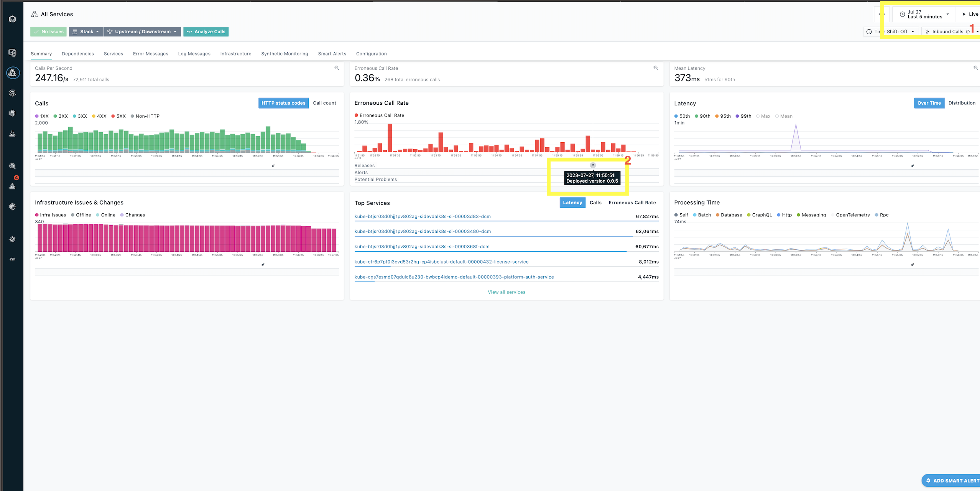Toggle 5XX status code legend item
The image size is (980, 491).
pos(118,116)
